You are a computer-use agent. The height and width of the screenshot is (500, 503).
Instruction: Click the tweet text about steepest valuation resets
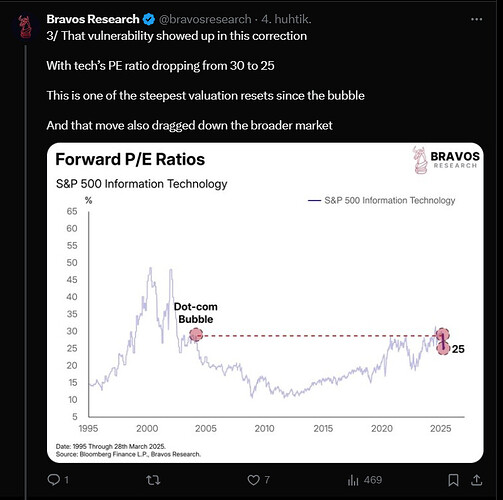click(205, 96)
